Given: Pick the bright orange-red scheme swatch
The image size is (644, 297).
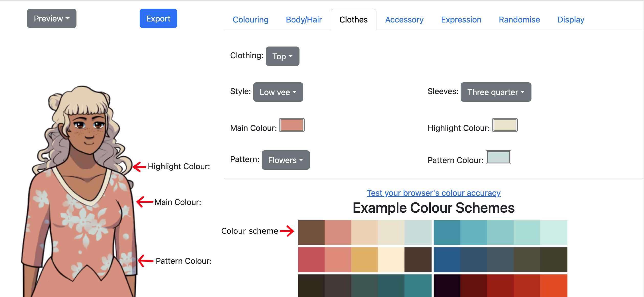Looking at the screenshot, I should [554, 285].
